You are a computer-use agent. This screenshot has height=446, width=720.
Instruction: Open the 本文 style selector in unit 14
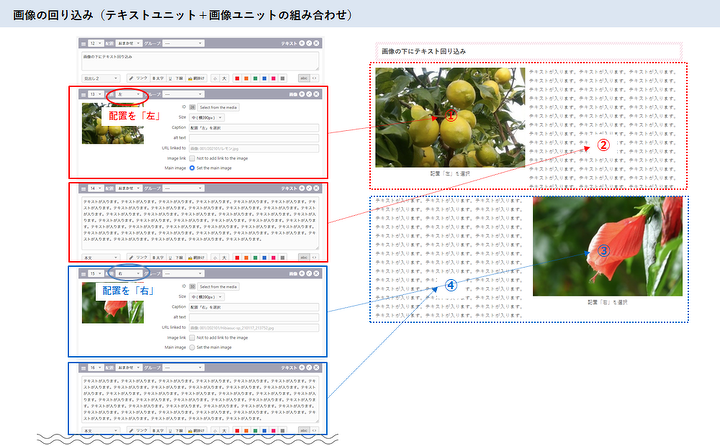coord(101,257)
